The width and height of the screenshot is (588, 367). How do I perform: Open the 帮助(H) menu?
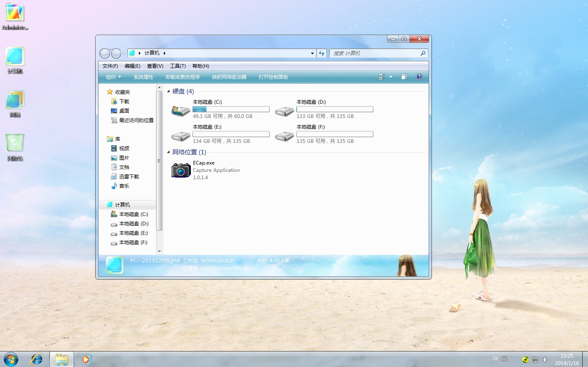click(201, 66)
